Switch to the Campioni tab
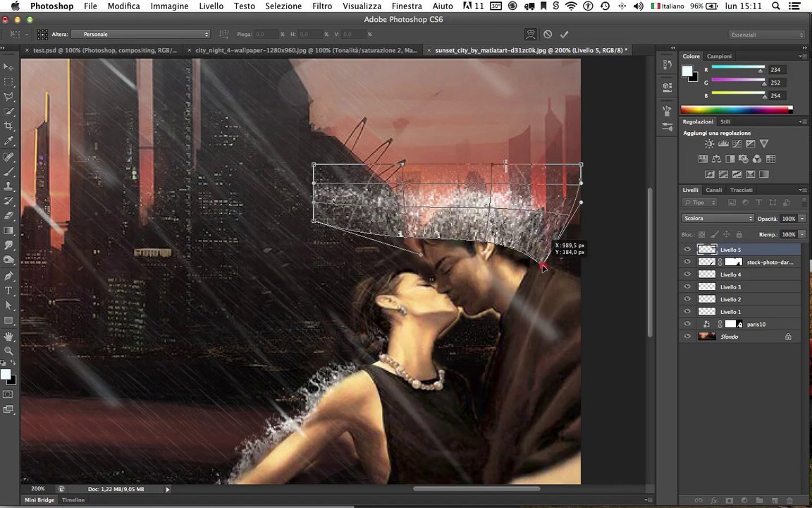Screen dimensions: 812x508 (719, 56)
